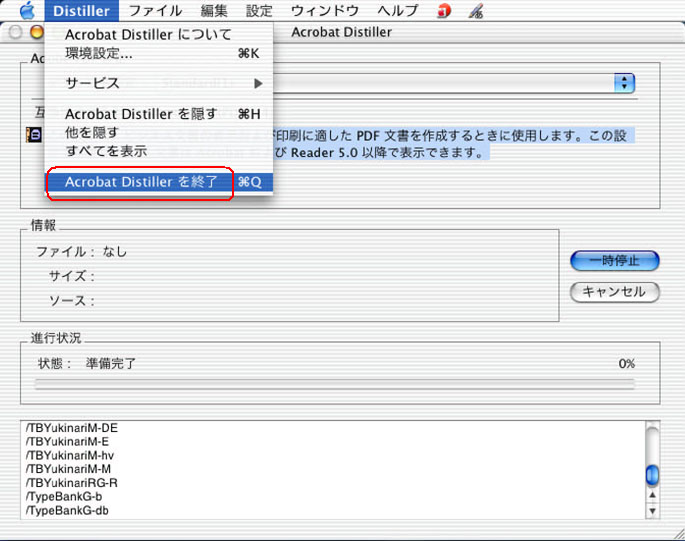The height and width of the screenshot is (541, 685).
Task: Click the 0% progress value
Action: pos(626,364)
